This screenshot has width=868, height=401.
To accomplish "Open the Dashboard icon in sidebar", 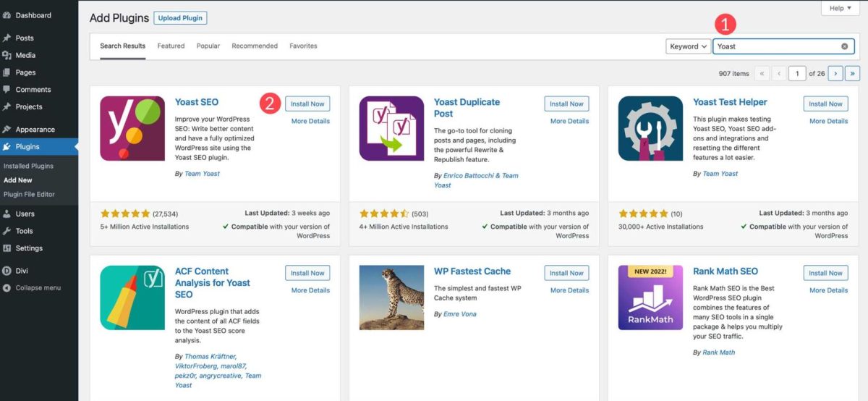I will click(x=7, y=15).
